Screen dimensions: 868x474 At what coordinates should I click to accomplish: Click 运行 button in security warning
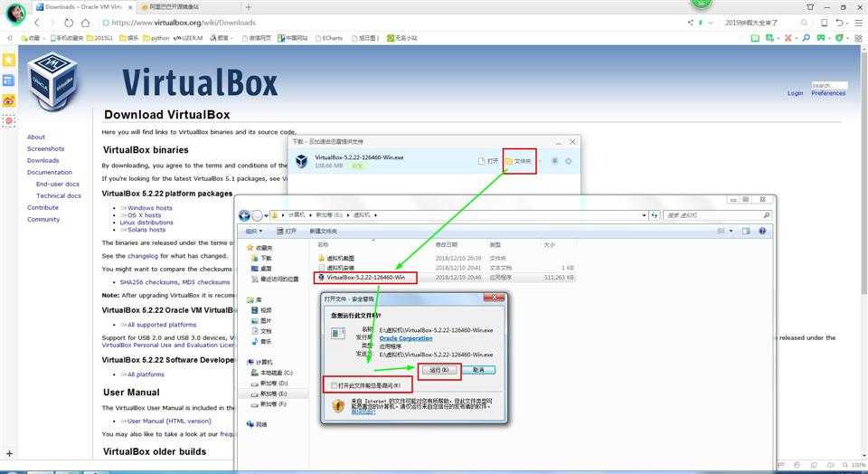pyautogui.click(x=439, y=370)
